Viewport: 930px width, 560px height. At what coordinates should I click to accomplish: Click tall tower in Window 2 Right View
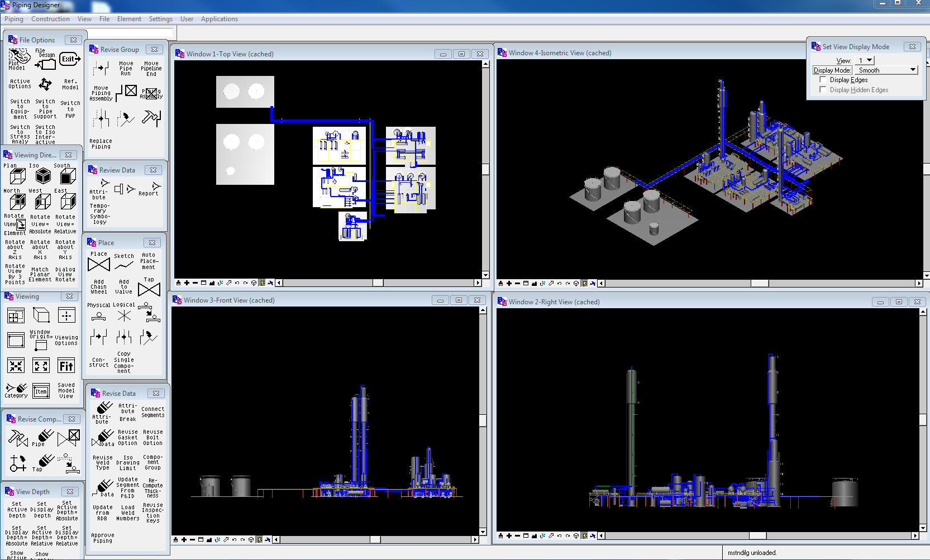[x=772, y=430]
